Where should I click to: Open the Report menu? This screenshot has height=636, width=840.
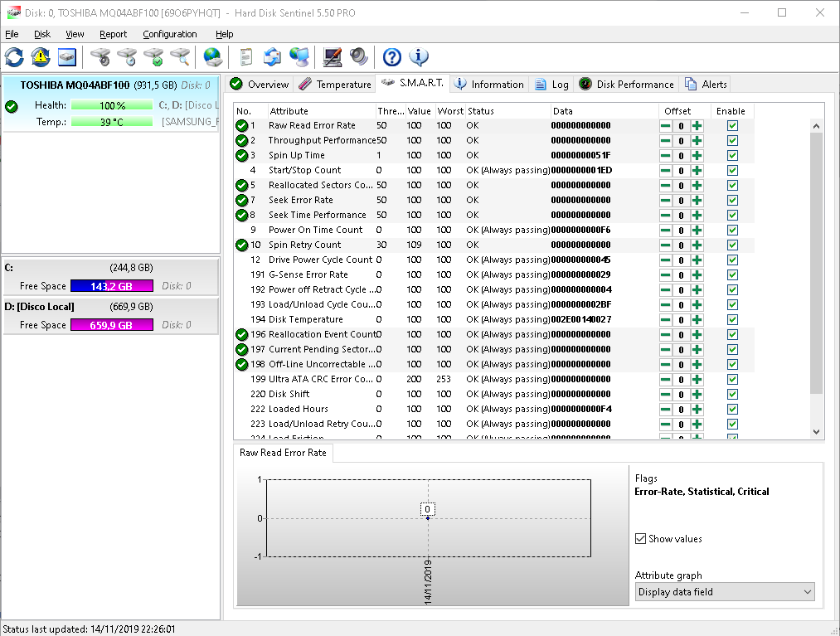tap(113, 34)
